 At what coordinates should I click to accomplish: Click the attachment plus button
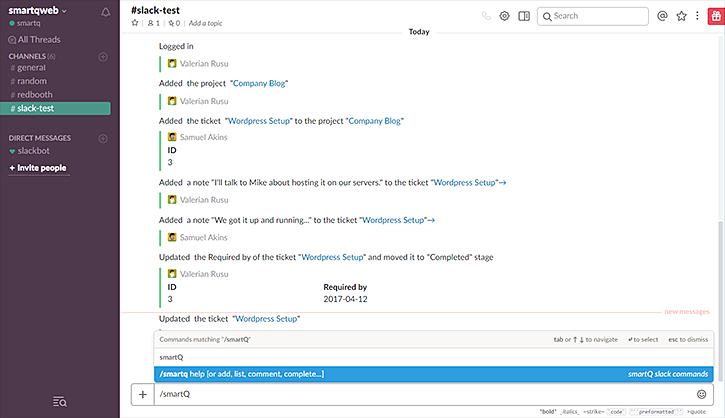(x=143, y=394)
